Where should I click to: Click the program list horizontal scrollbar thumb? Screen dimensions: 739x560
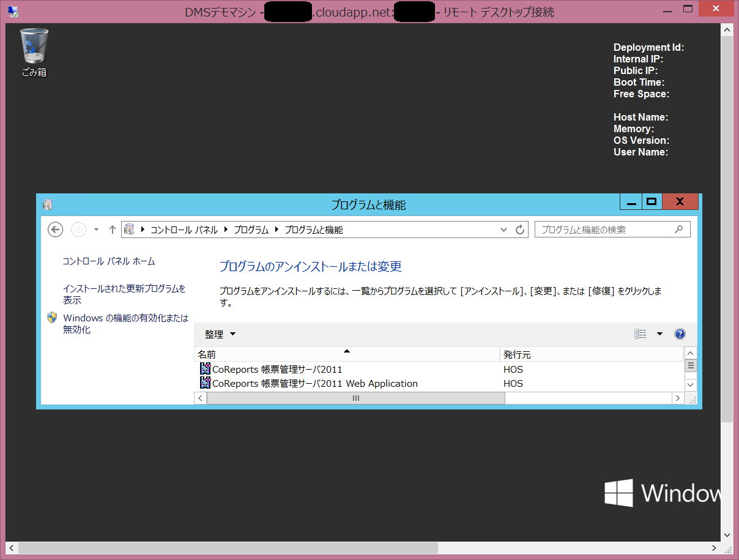click(x=356, y=398)
